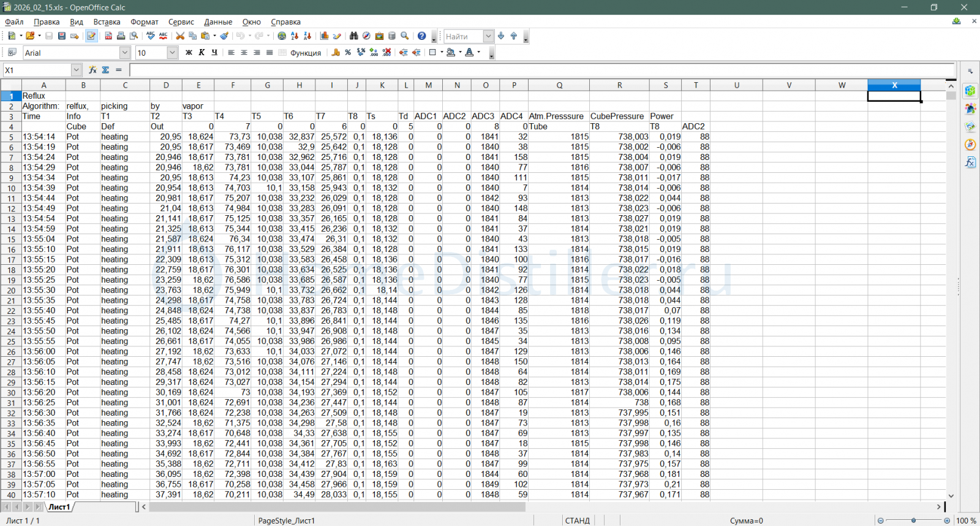Screen dimensions: 980x526
Task: Click the zoom slider handle
Action: (x=913, y=520)
